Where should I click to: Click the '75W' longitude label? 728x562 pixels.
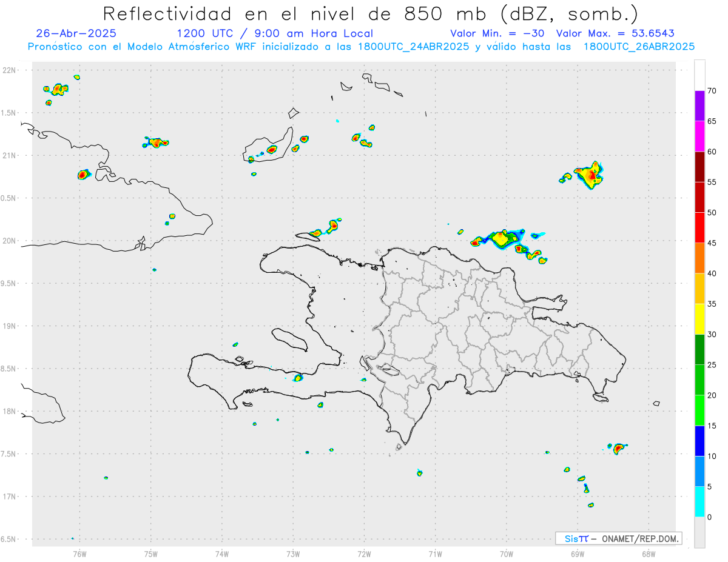coord(150,553)
